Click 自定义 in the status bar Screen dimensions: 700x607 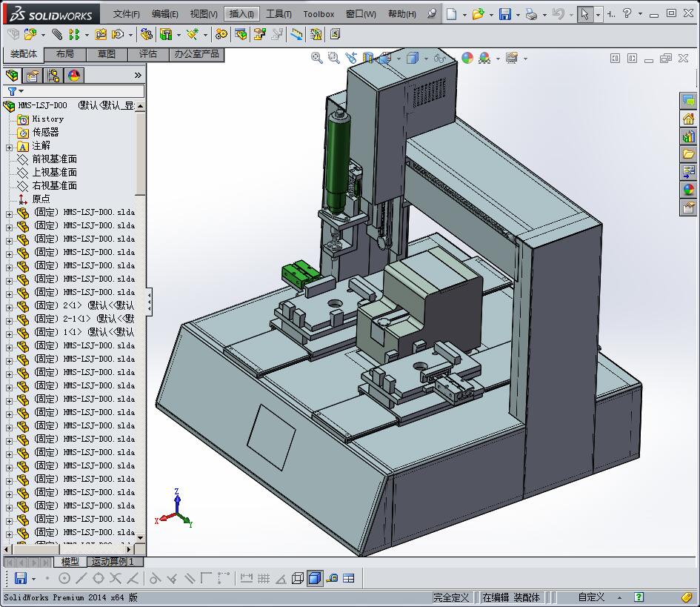pyautogui.click(x=591, y=597)
